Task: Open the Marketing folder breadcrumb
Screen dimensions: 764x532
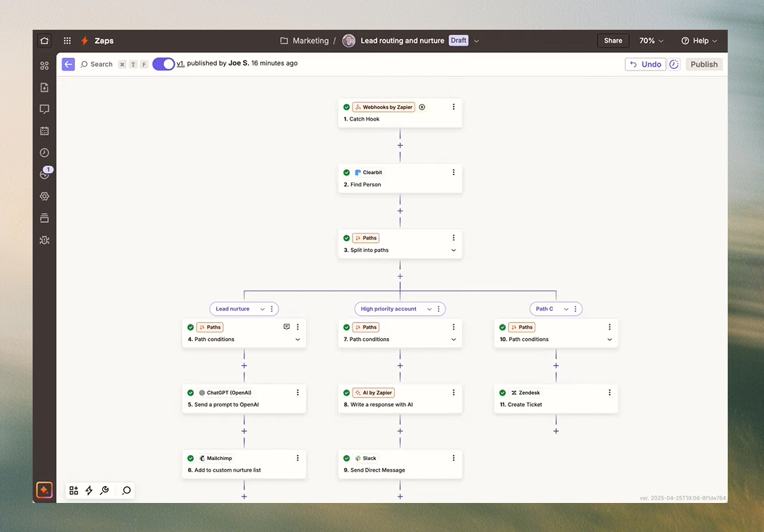Action: point(305,41)
